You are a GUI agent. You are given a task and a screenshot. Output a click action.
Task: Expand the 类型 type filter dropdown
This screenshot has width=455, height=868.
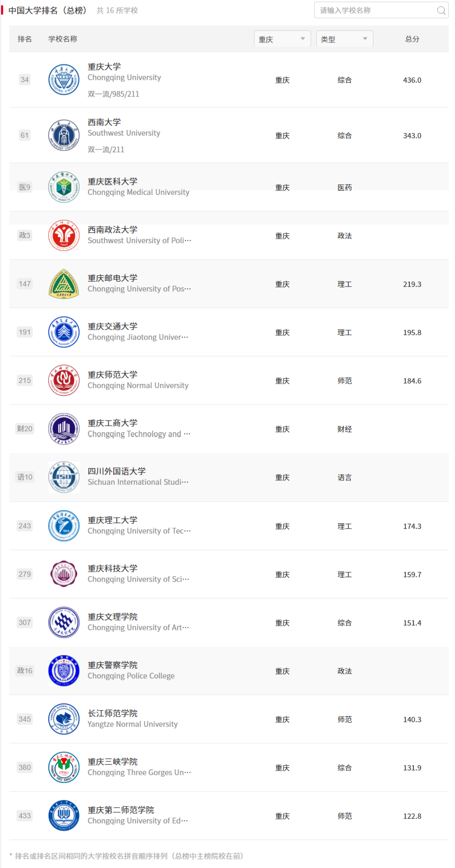click(x=344, y=39)
